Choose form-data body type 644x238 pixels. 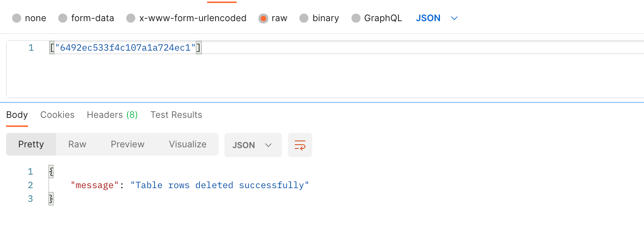(x=86, y=18)
